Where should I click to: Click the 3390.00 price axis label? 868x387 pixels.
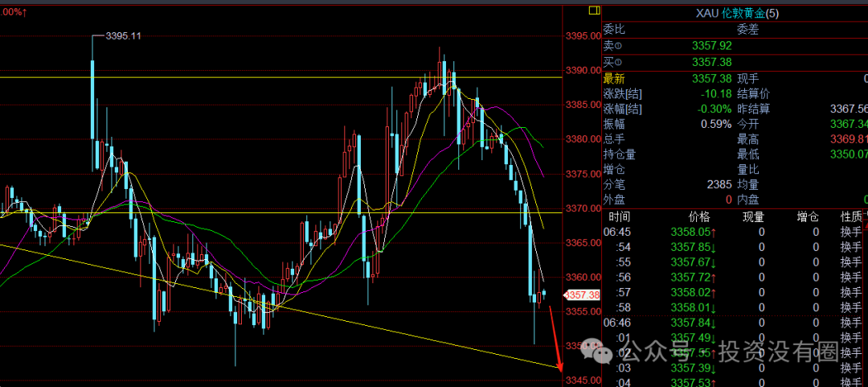click(x=583, y=71)
